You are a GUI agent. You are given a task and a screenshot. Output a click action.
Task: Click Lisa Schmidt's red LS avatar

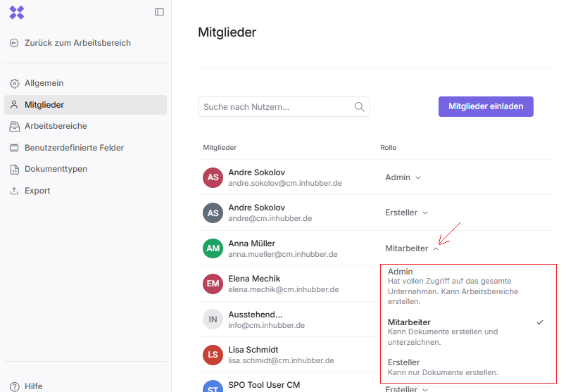213,355
